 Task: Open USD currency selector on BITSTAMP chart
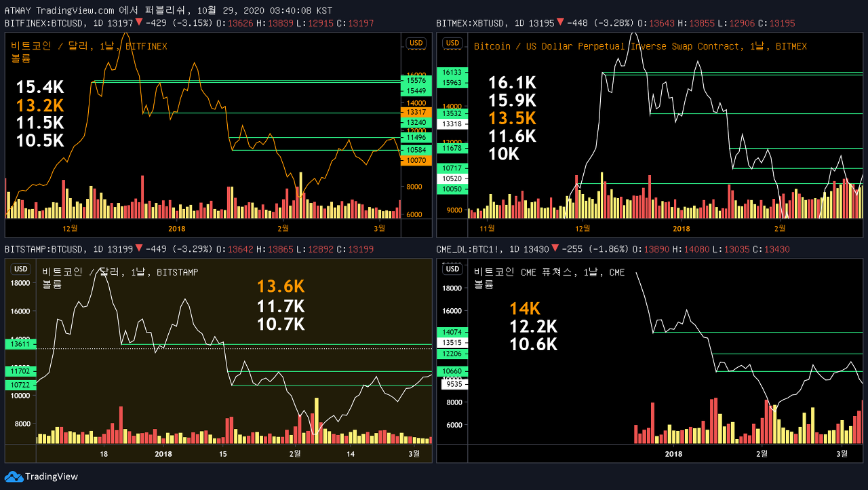(x=21, y=269)
